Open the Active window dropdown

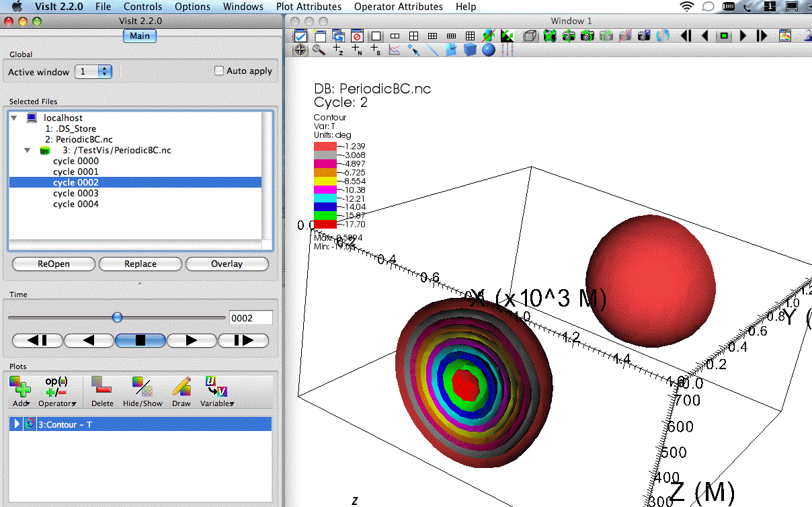(93, 71)
